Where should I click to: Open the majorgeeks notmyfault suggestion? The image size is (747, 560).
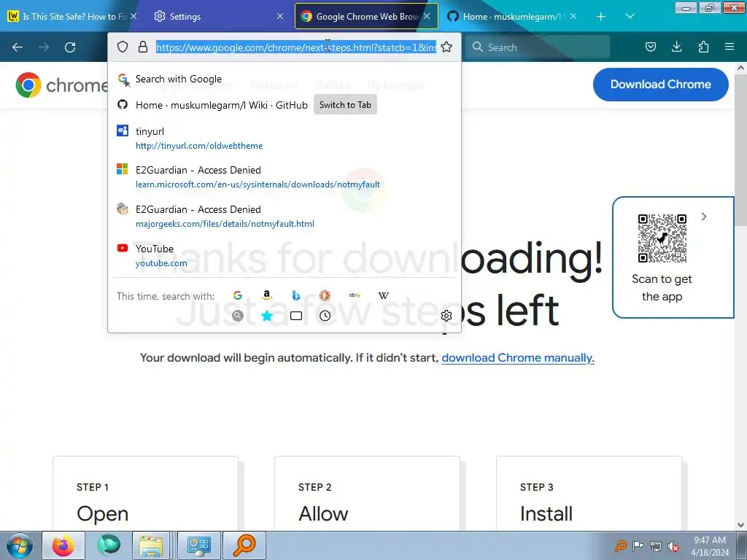tap(285, 216)
